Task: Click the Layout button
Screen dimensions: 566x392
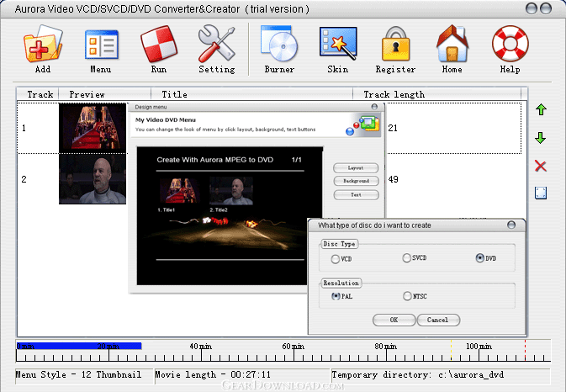Action: [356, 168]
